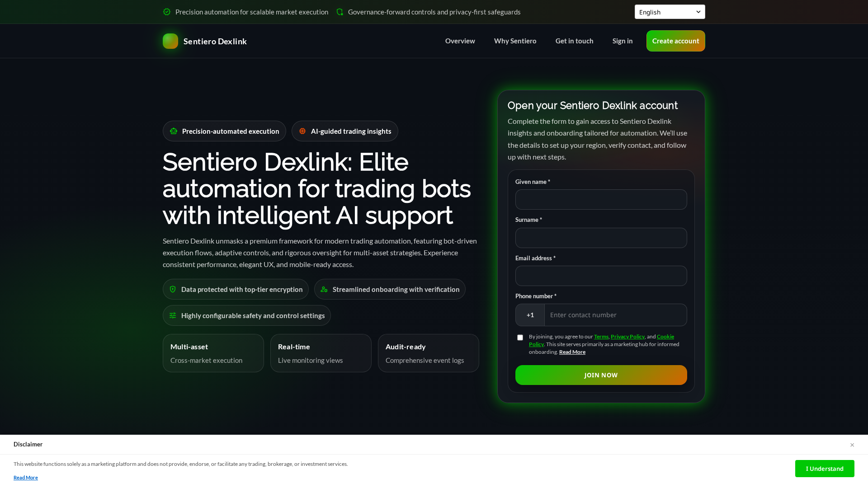Image resolution: width=868 pixels, height=488 pixels.
Task: Click the Email address input field
Action: coord(601,276)
